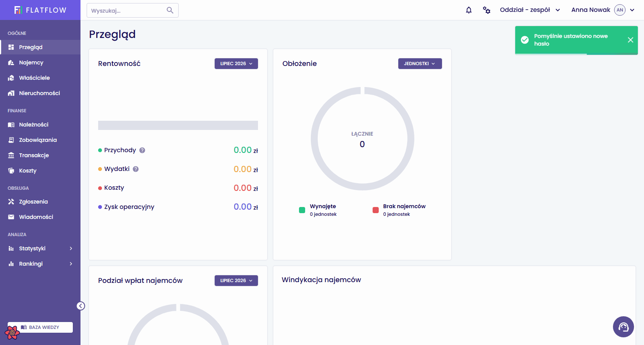This screenshot has width=644, height=345.
Task: Show help tooltip next to Wydatki
Action: (x=136, y=169)
